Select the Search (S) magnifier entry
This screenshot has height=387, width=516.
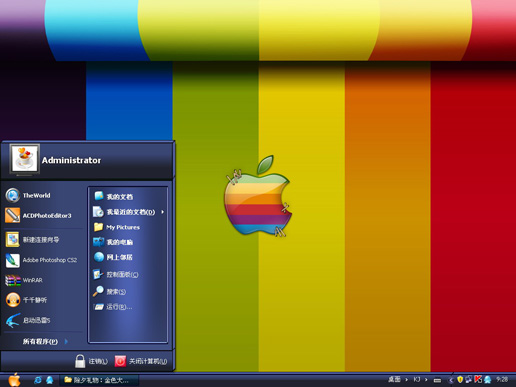click(x=109, y=291)
